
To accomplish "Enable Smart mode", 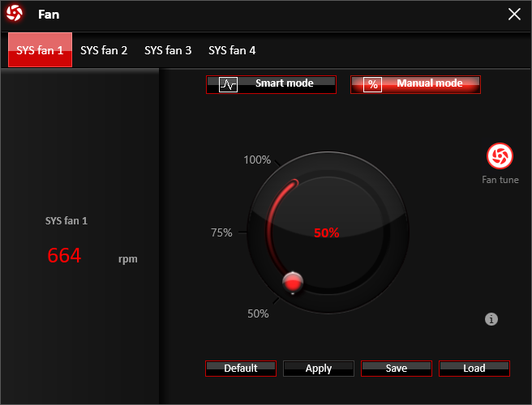I will click(271, 84).
